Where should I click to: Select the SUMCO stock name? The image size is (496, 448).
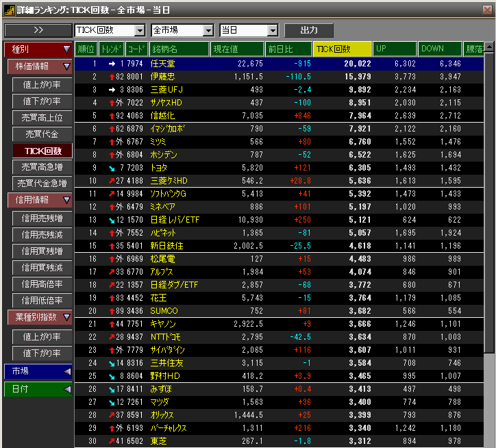click(x=164, y=311)
